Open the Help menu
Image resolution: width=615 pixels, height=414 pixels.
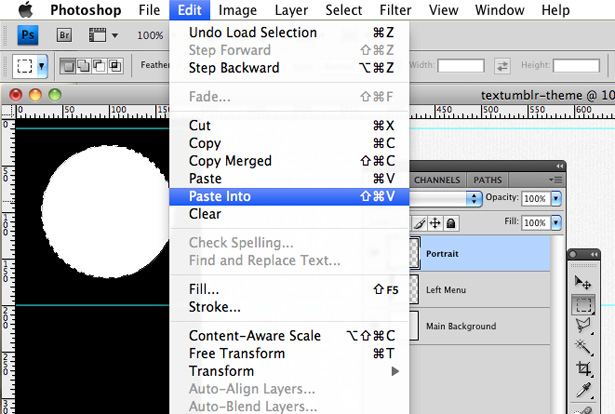[555, 10]
